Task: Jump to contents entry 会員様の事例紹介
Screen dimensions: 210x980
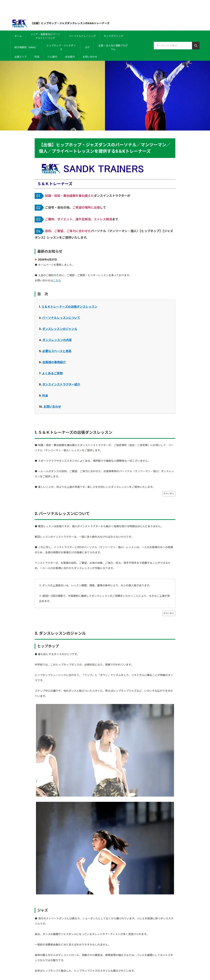Action: [x=54, y=362]
